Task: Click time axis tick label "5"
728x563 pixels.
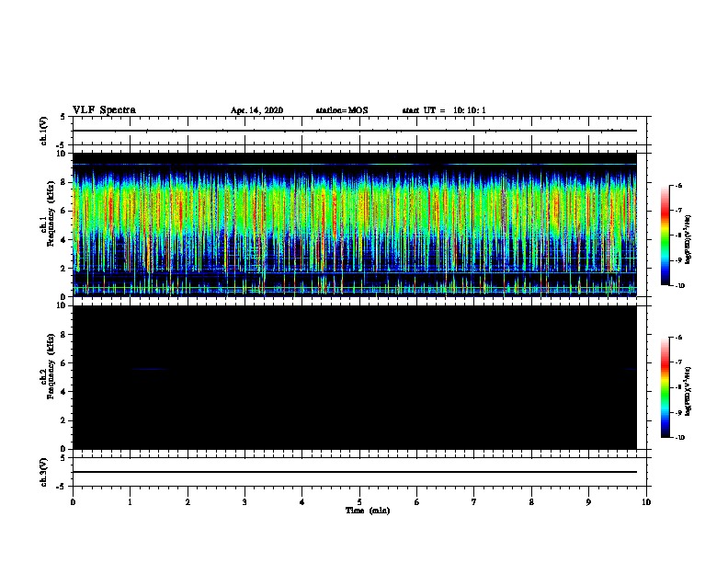Action: (x=359, y=502)
